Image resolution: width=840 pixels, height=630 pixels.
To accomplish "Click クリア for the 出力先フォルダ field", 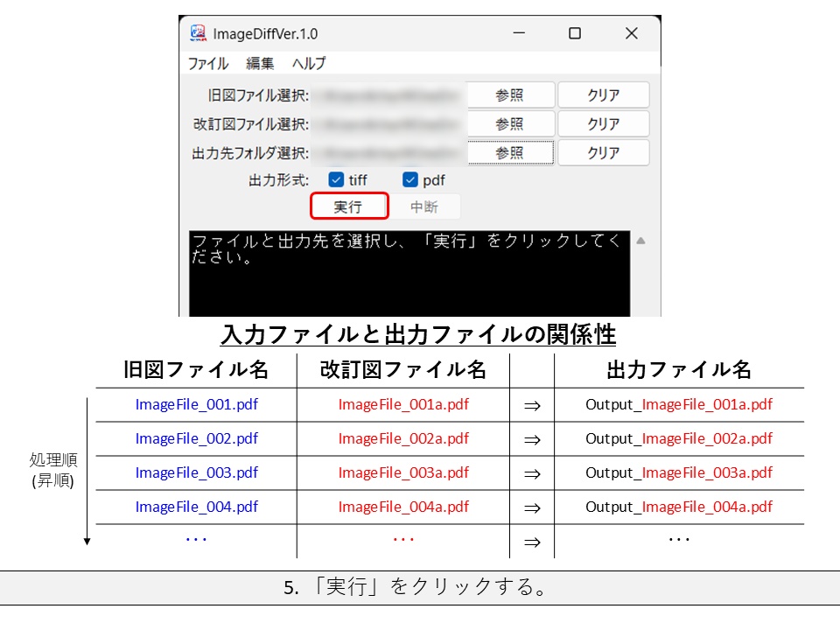I will click(x=603, y=151).
